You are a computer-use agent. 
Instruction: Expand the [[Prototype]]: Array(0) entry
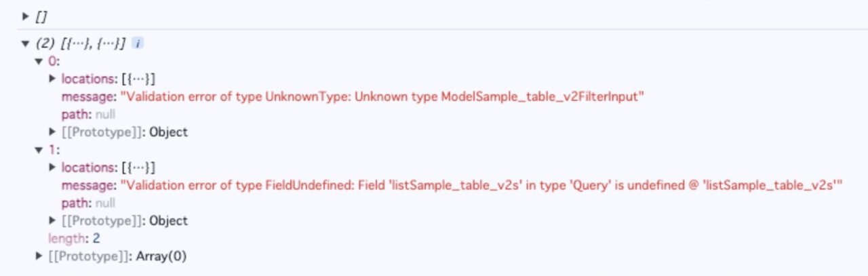[39, 256]
